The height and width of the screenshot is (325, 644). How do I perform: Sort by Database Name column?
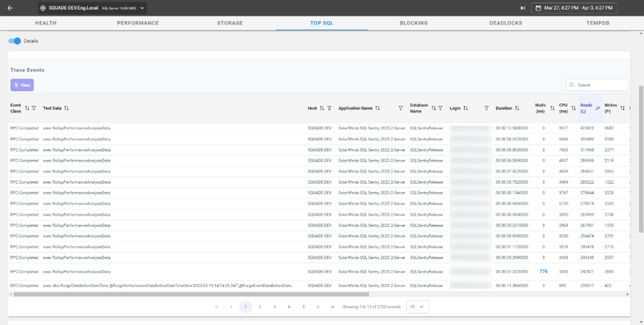434,108
